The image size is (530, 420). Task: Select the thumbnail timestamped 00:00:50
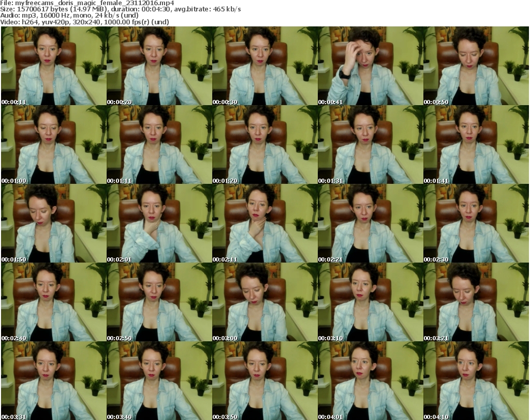tap(476, 66)
